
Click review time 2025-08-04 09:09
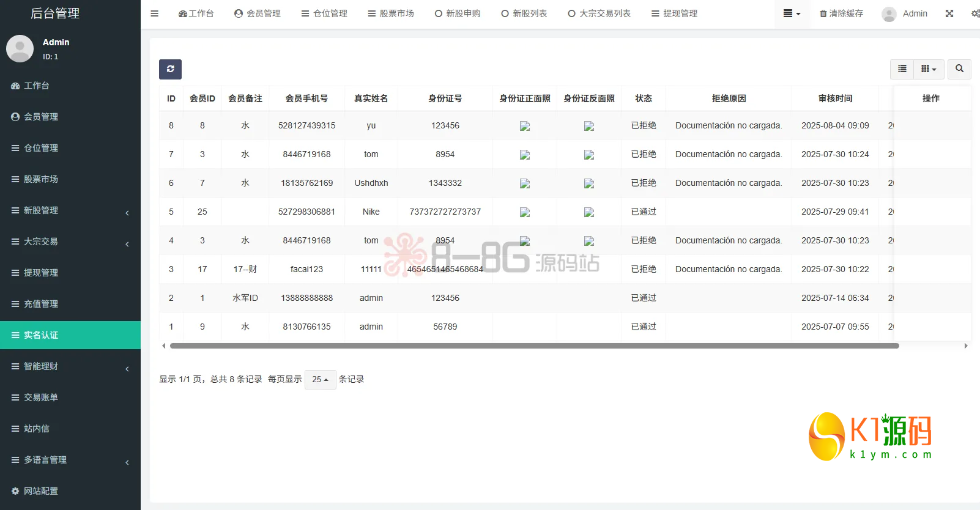coord(835,125)
